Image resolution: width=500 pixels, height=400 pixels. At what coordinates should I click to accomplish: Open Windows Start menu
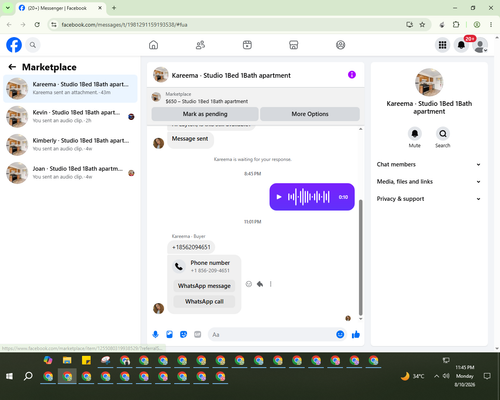tap(9, 376)
